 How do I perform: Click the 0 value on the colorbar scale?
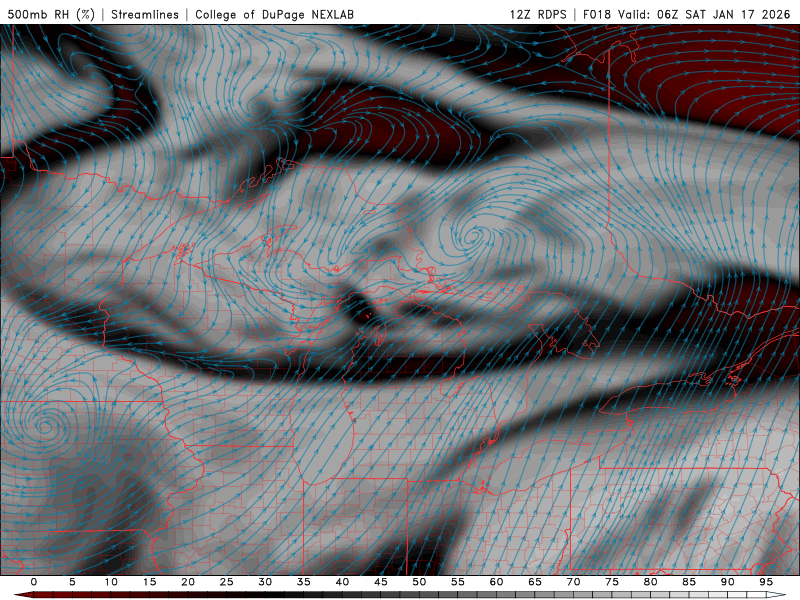click(x=34, y=582)
